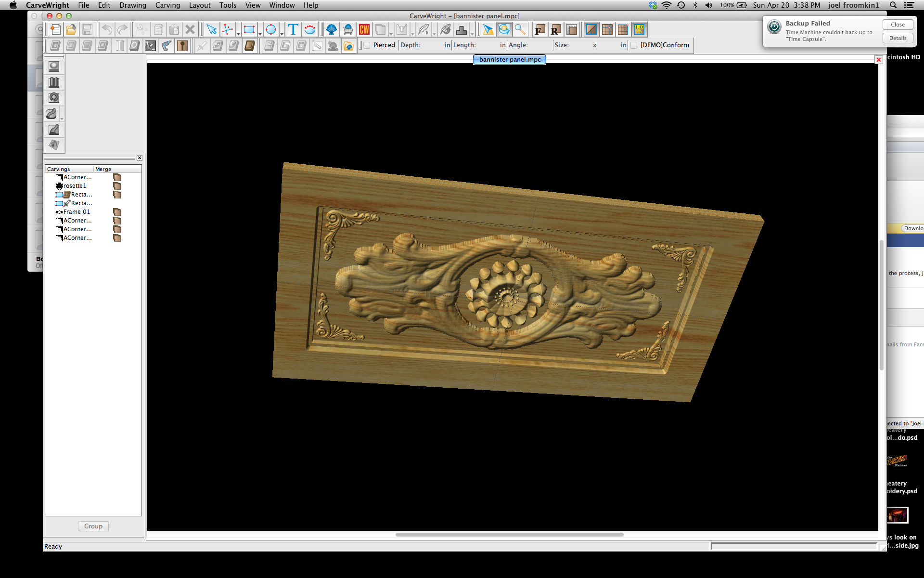Screen dimensions: 924x578
Task: Select the Text tool
Action: coord(293,29)
